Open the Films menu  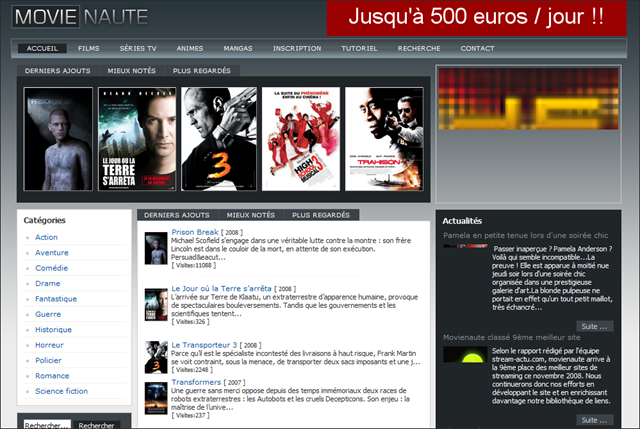[89, 49]
